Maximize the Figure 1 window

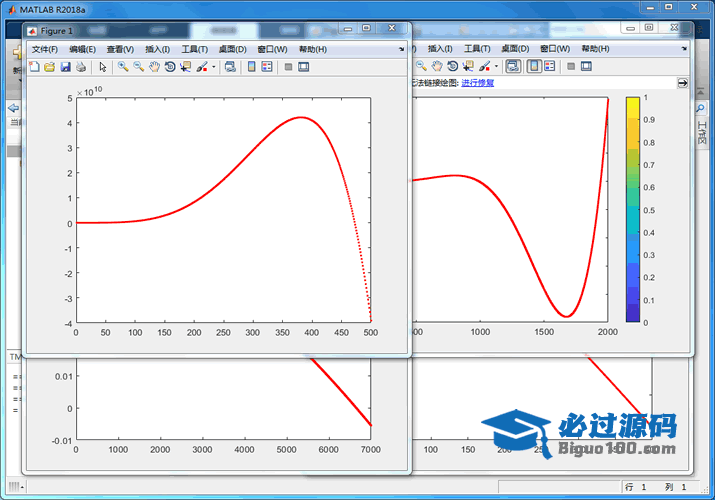pos(366,29)
